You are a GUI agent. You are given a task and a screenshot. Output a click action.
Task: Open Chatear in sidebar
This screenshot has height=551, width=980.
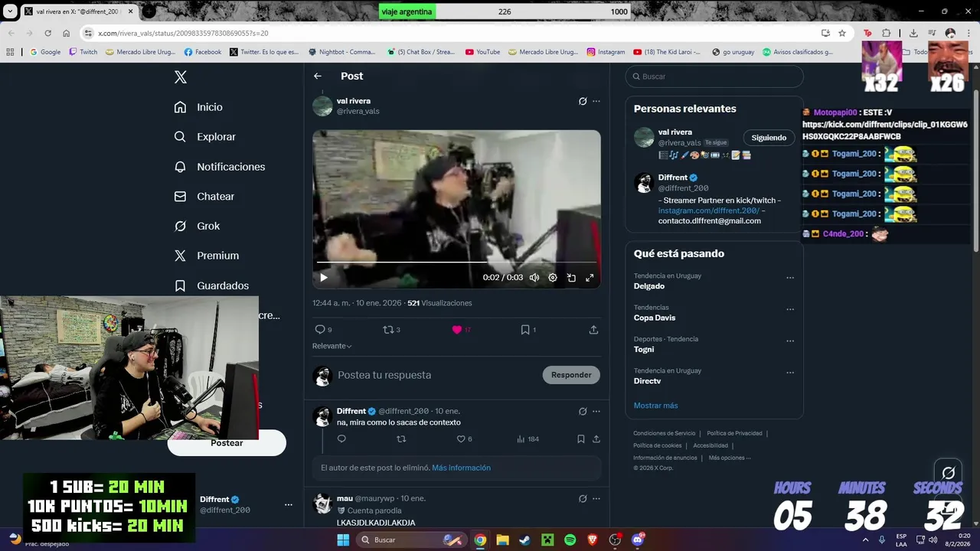(204, 197)
